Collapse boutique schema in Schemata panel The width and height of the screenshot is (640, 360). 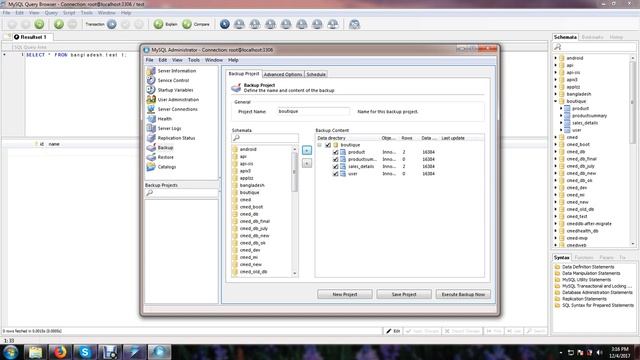[556, 101]
